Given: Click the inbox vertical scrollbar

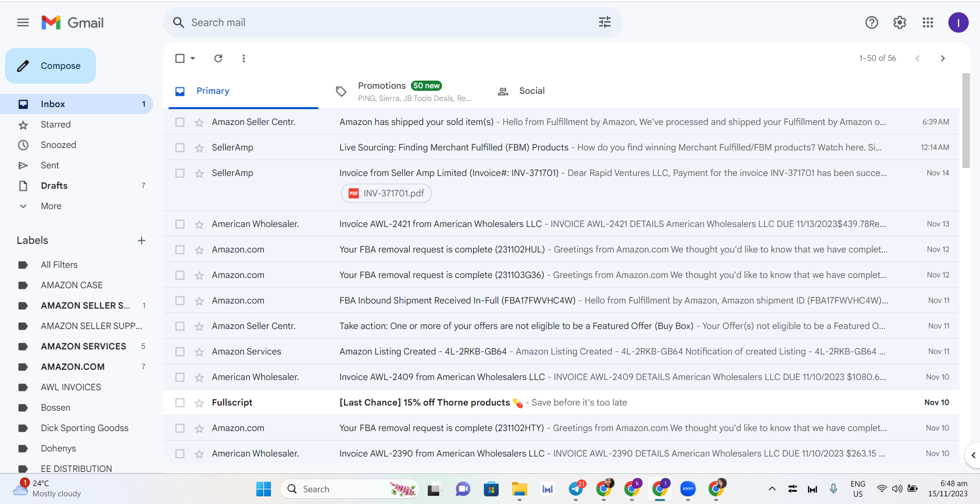Looking at the screenshot, I should 966,120.
